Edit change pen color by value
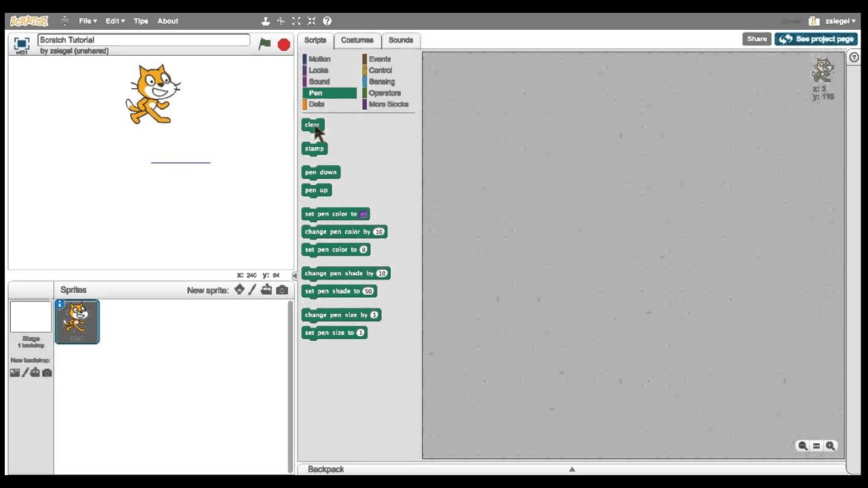Viewport: 868px width, 488px height. pyautogui.click(x=378, y=232)
